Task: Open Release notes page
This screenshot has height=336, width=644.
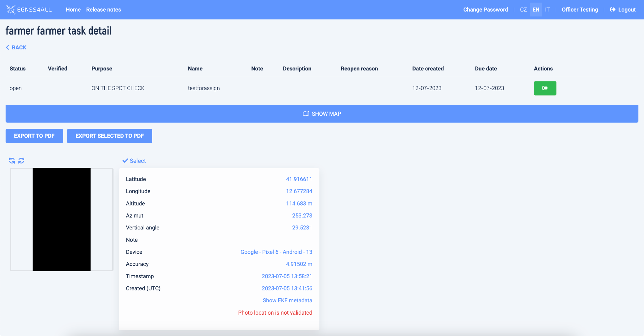Action: (103, 10)
